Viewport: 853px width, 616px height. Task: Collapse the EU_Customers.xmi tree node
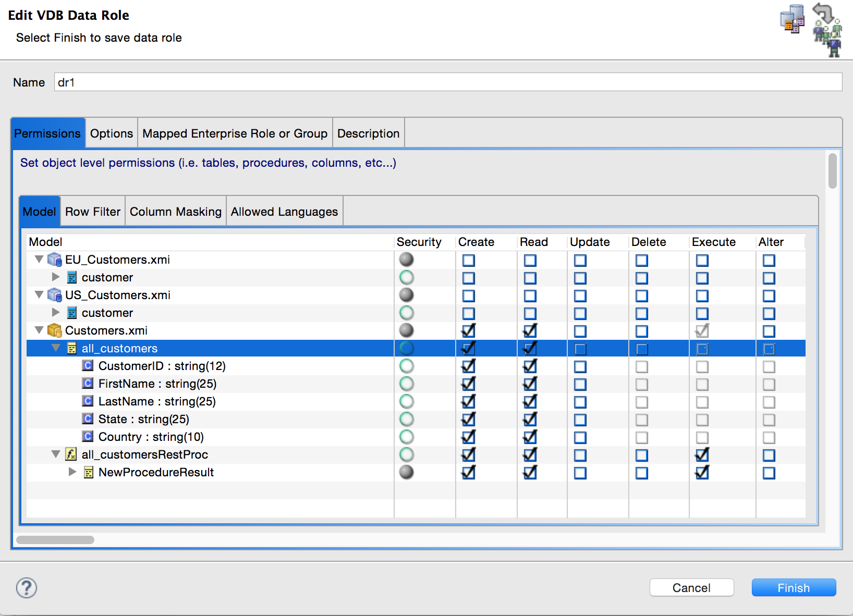pos(38,260)
